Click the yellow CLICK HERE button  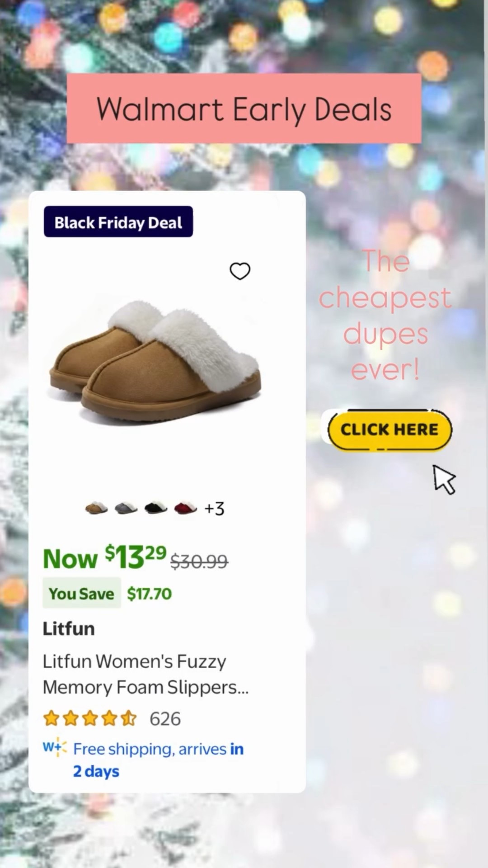(x=389, y=429)
